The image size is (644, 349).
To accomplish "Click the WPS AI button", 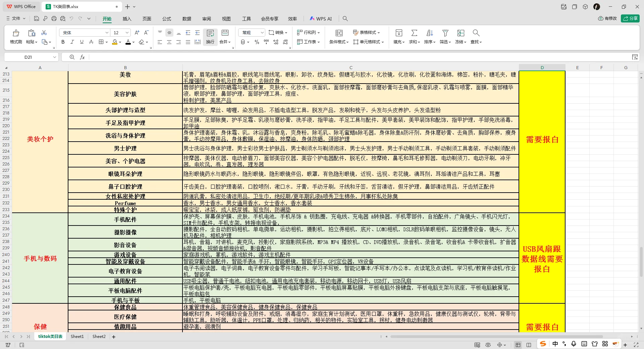I will point(321,19).
